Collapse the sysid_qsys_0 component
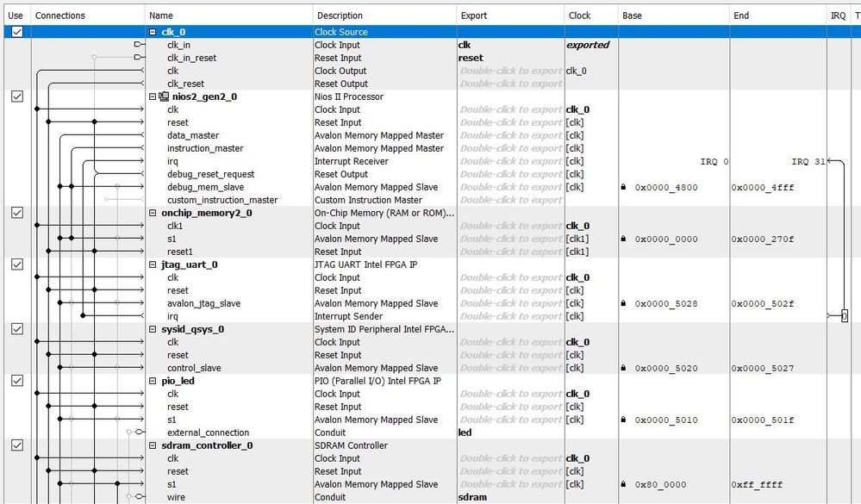Viewport: 861px width, 504px height. click(153, 329)
